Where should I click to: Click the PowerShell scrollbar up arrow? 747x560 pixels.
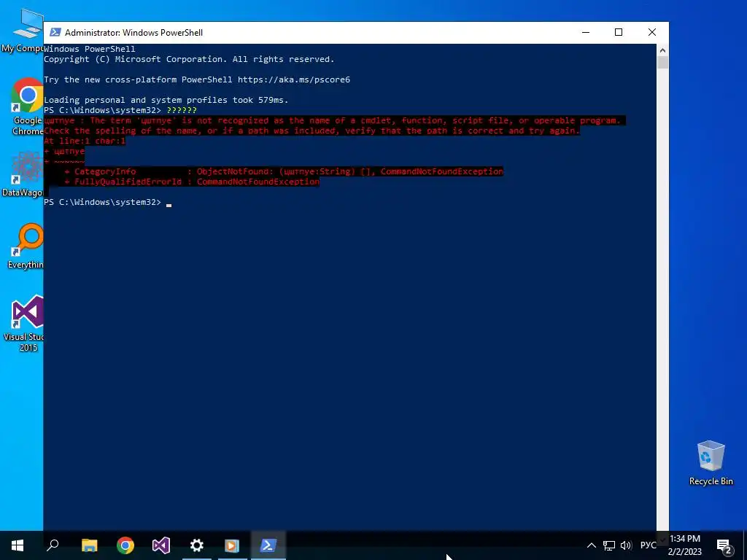662,50
